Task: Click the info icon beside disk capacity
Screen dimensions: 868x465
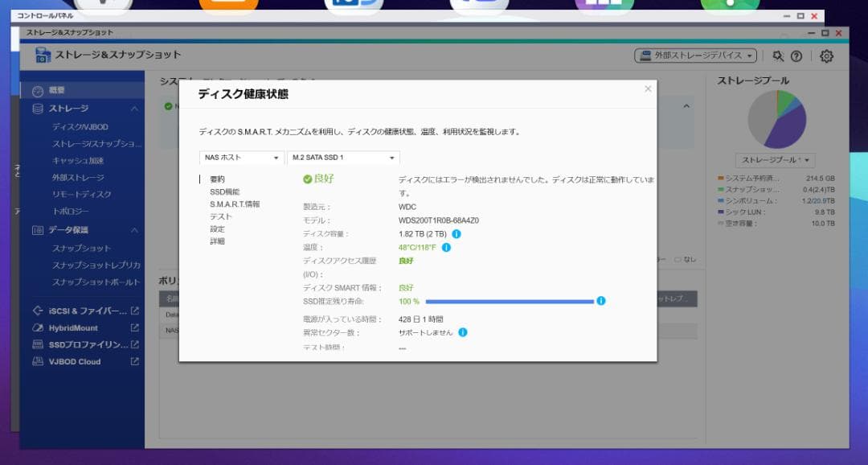Action: point(457,234)
